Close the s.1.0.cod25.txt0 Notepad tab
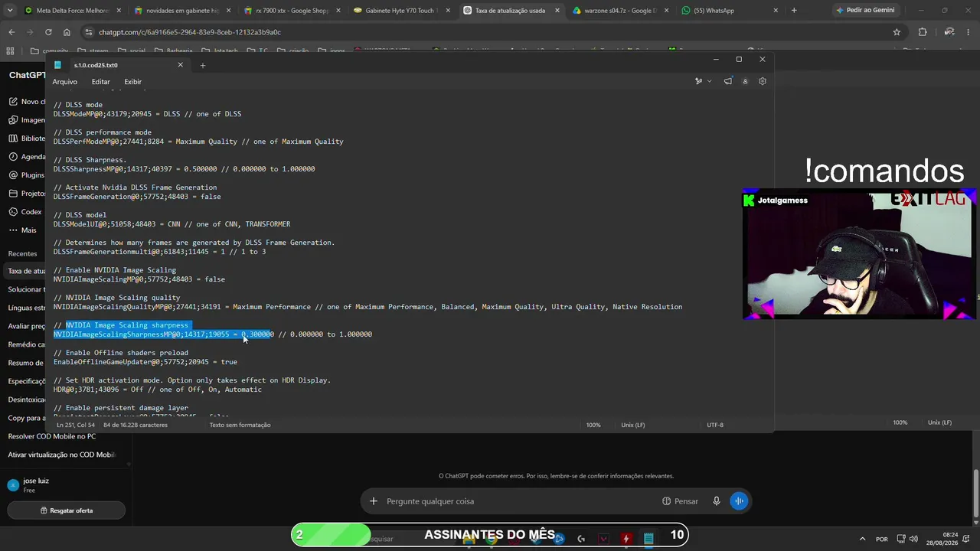Image resolution: width=980 pixels, height=551 pixels. click(180, 65)
